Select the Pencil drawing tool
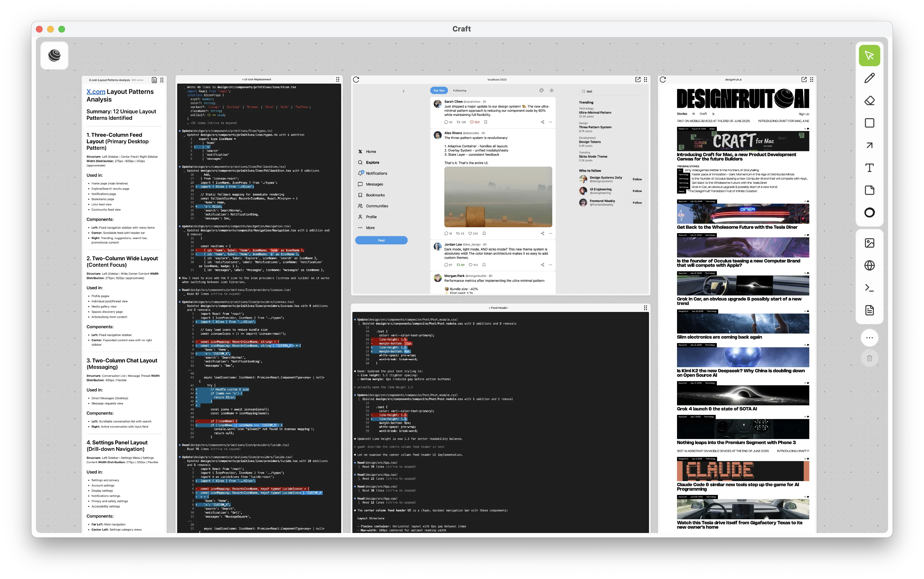924x579 pixels. coord(869,78)
